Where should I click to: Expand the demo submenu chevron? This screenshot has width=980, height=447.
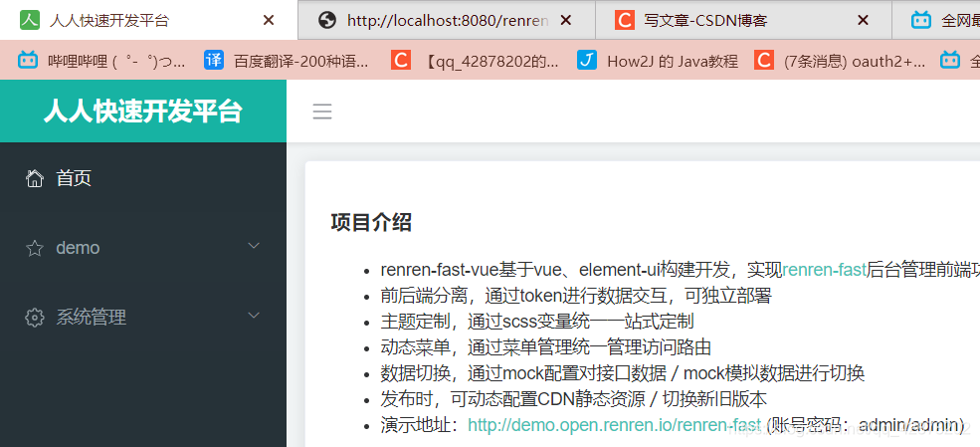click(254, 246)
